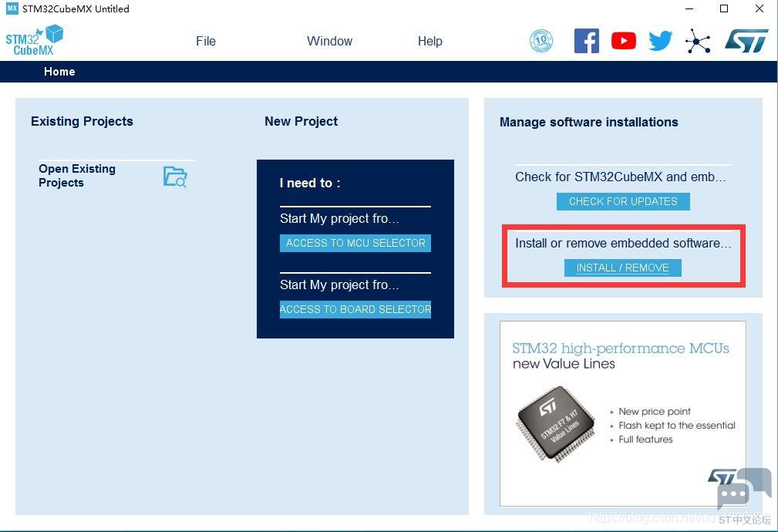778x532 pixels.
Task: Open the File menu
Action: coord(205,41)
